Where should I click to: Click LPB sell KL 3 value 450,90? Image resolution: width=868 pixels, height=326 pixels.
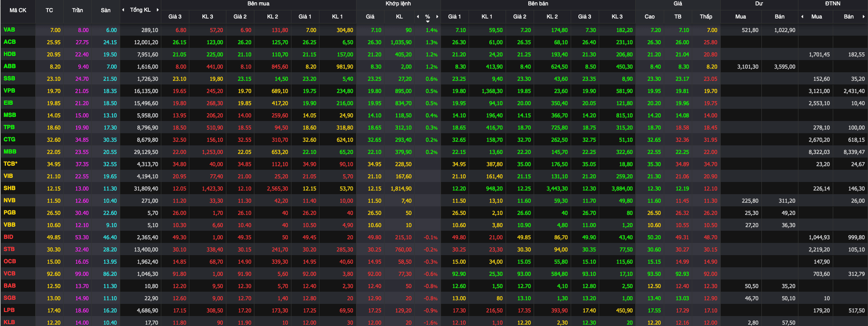[624, 311]
